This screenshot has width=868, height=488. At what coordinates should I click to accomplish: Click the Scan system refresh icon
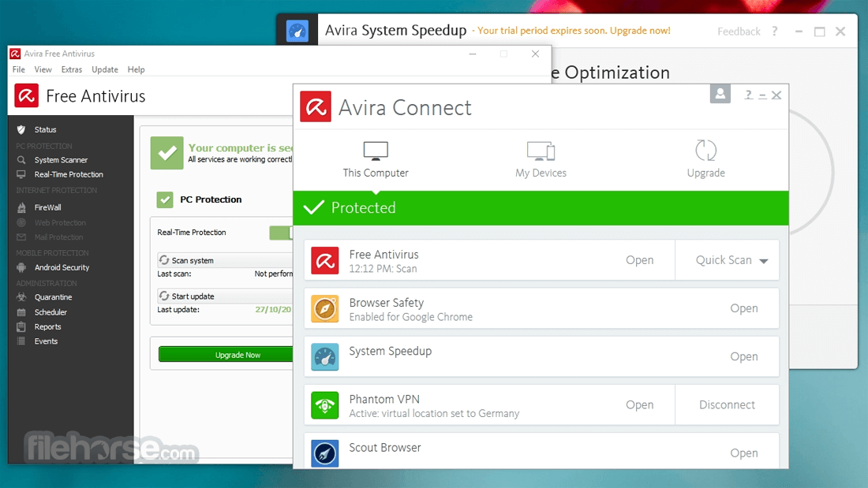pyautogui.click(x=164, y=260)
